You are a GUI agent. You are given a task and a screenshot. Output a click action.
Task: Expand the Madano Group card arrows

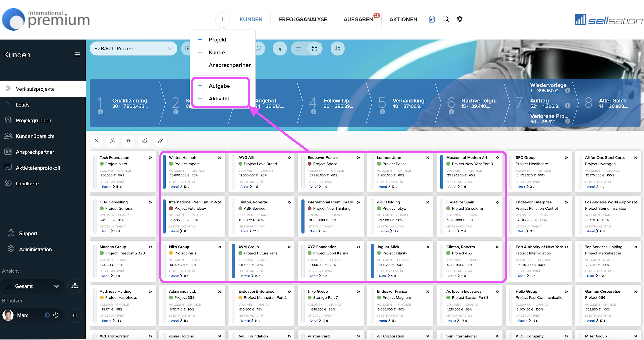[150, 247]
